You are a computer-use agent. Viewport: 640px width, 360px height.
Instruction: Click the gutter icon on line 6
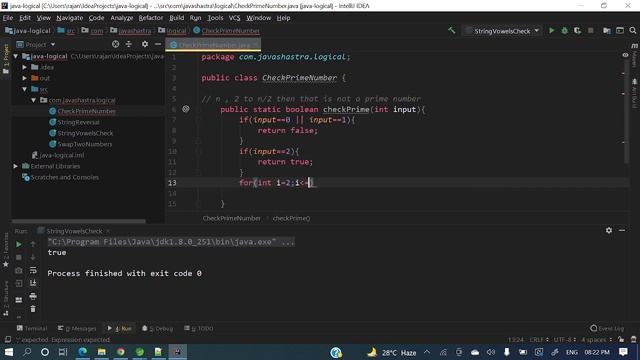click(x=186, y=109)
